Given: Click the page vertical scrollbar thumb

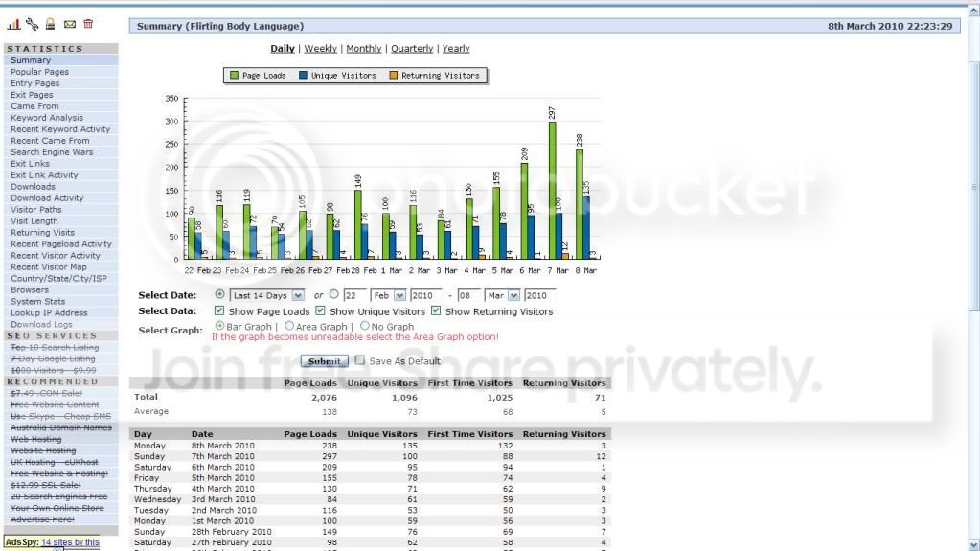Looking at the screenshot, I should (x=973, y=186).
